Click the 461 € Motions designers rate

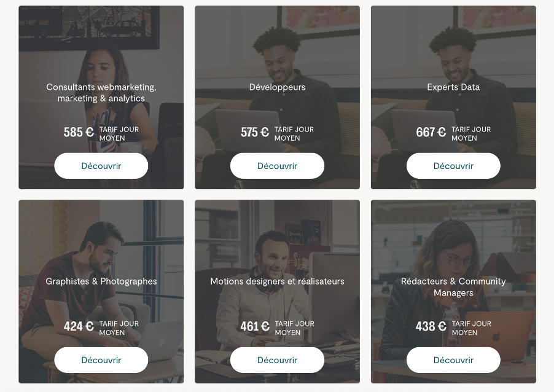[x=255, y=326]
